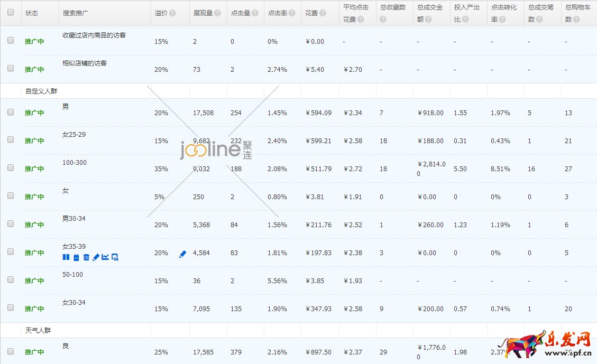Delete the 女35-39 audience via trash icon
The image size is (597, 364).
[86, 257]
